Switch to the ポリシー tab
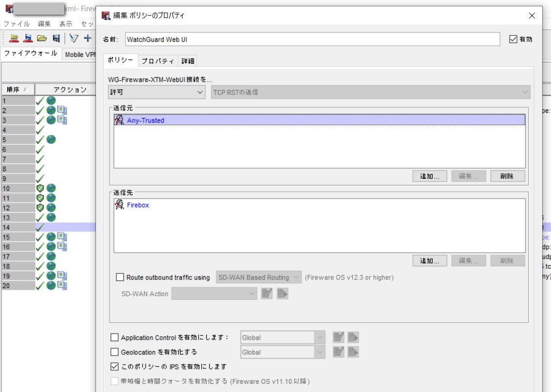 click(x=120, y=60)
